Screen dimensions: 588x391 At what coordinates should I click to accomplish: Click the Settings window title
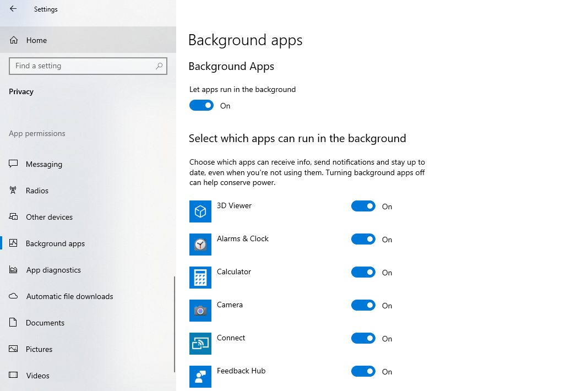46,9
